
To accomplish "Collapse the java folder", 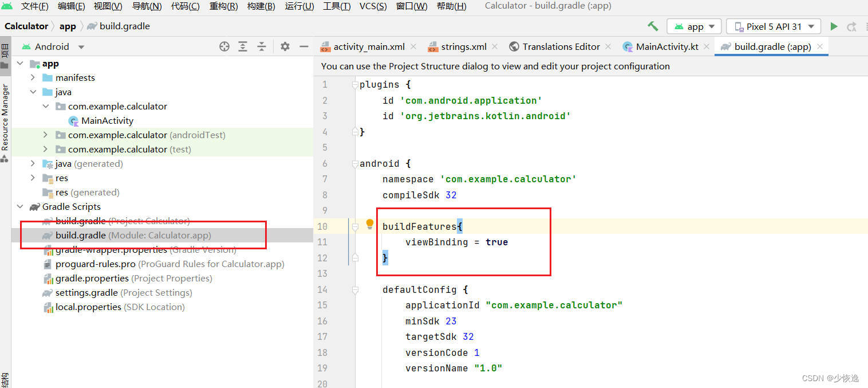I will pyautogui.click(x=33, y=92).
